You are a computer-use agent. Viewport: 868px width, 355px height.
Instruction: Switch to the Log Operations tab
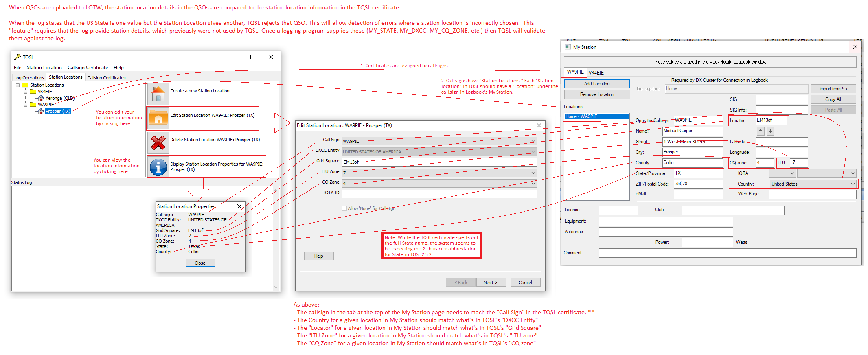tap(29, 78)
